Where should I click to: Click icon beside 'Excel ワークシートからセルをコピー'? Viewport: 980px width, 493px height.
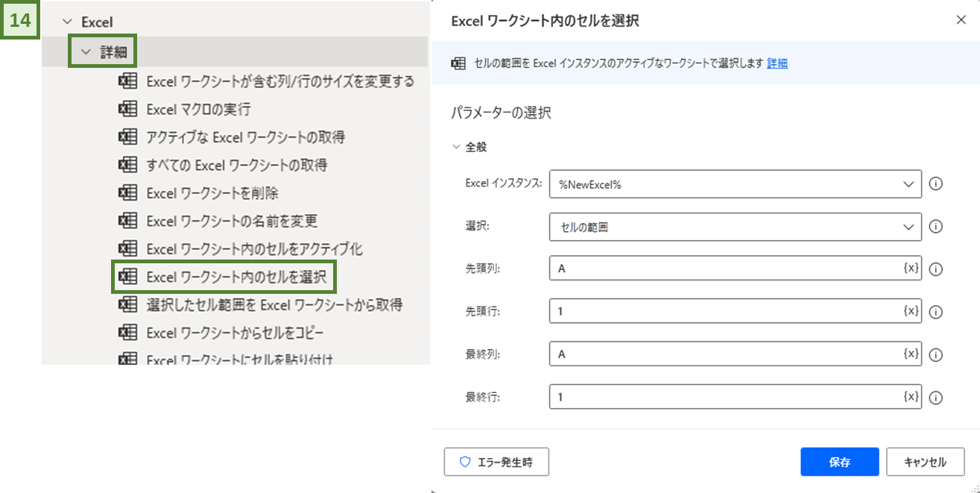[x=128, y=333]
